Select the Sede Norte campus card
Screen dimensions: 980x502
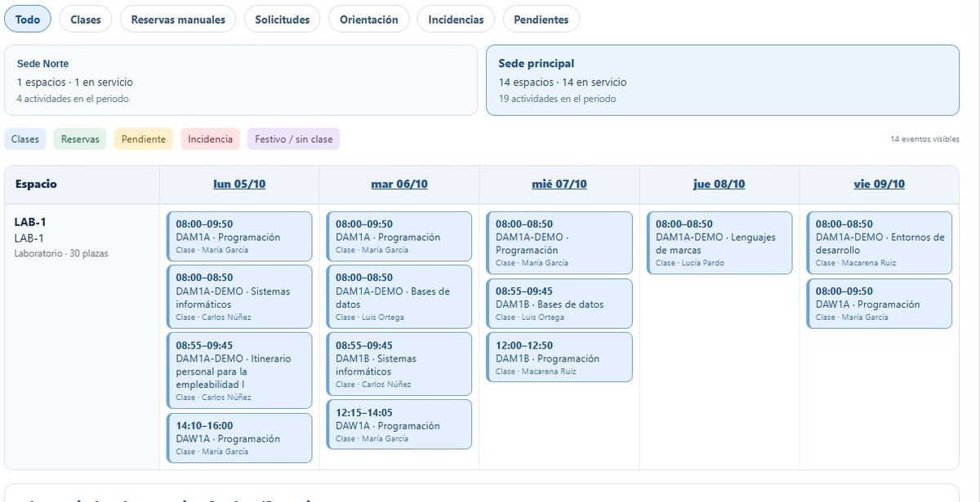(241, 80)
